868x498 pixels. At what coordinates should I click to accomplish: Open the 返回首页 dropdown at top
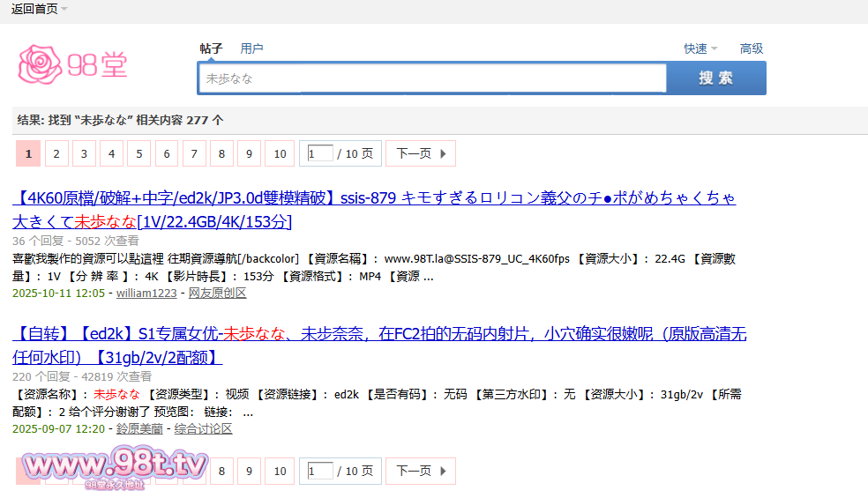pyautogui.click(x=39, y=9)
